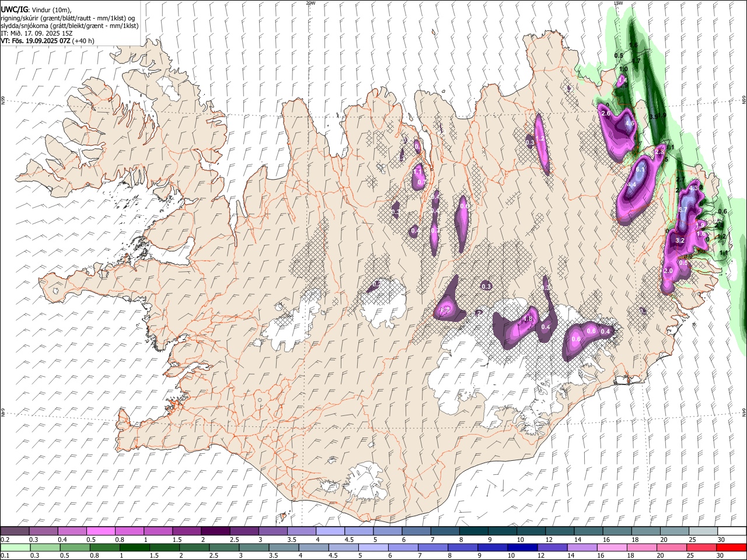Image resolution: width=747 pixels, height=560 pixels.
Task: Select the violet rain swatch labeled 12
Action: (x=552, y=548)
